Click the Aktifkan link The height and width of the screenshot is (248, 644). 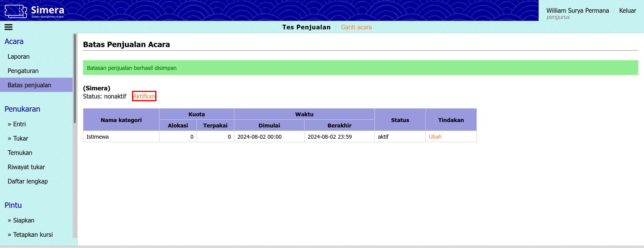tap(144, 96)
